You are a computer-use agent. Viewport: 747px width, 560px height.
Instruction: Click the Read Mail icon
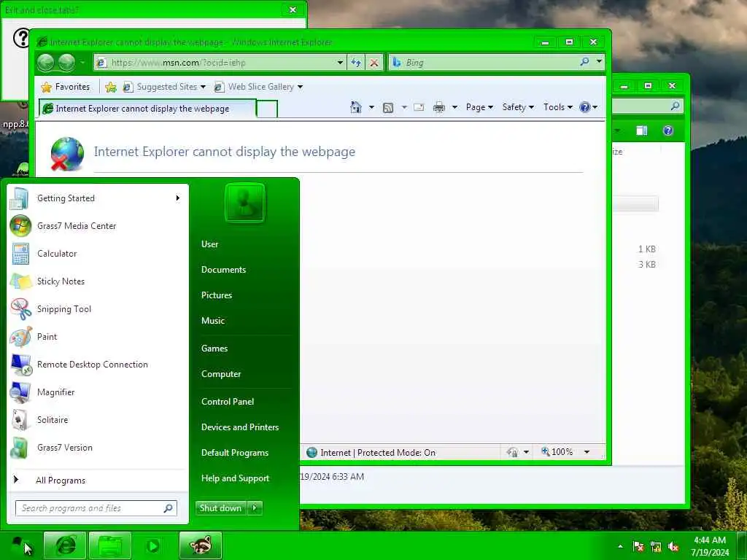pos(419,107)
